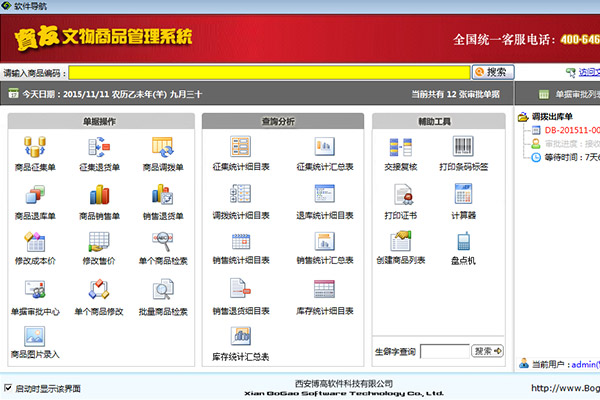The image size is (600, 400).
Task: Toggle 启动时显示该界面 checkbox
Action: click(8, 388)
